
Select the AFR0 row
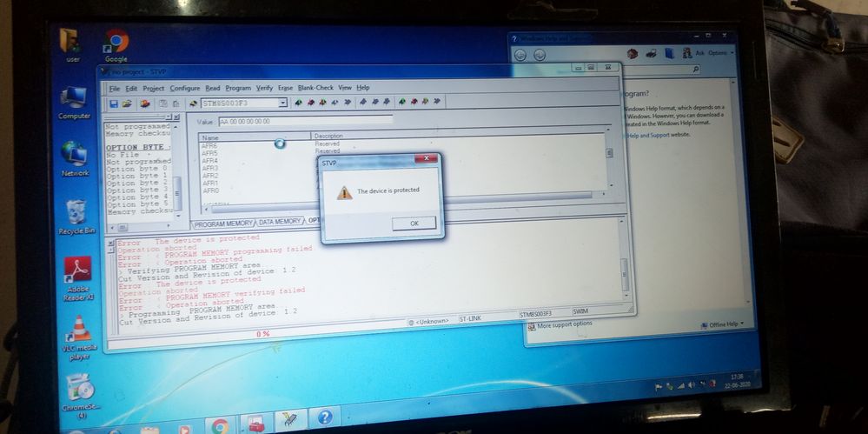click(211, 190)
